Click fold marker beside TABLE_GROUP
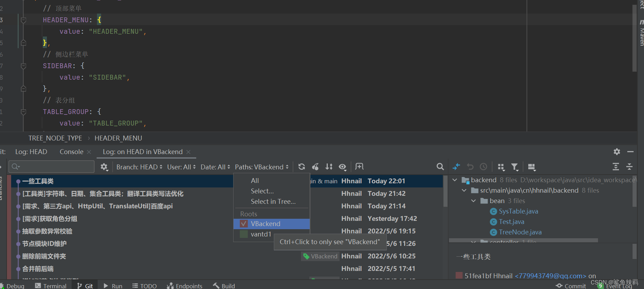The height and width of the screenshot is (289, 644). (x=23, y=112)
